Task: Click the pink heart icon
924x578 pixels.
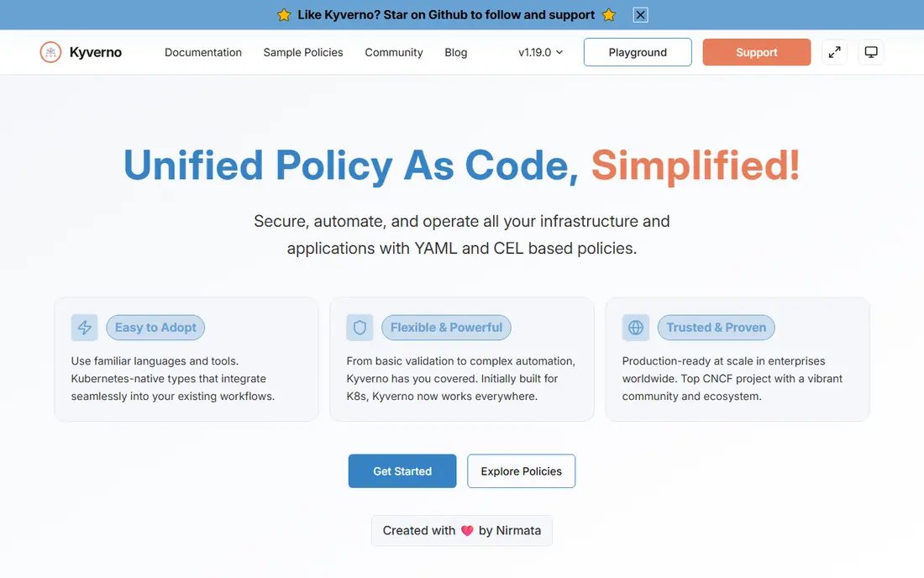Action: (467, 530)
